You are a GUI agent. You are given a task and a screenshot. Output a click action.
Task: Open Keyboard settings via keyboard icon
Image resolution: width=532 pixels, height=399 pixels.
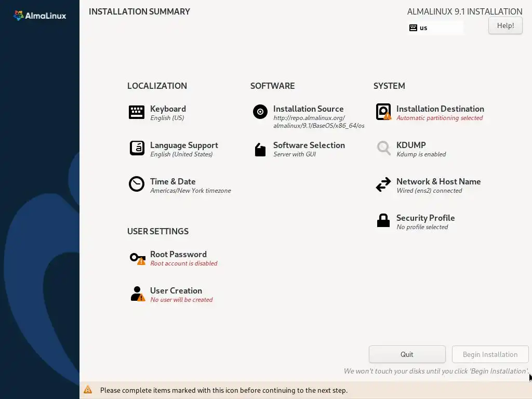pyautogui.click(x=137, y=112)
